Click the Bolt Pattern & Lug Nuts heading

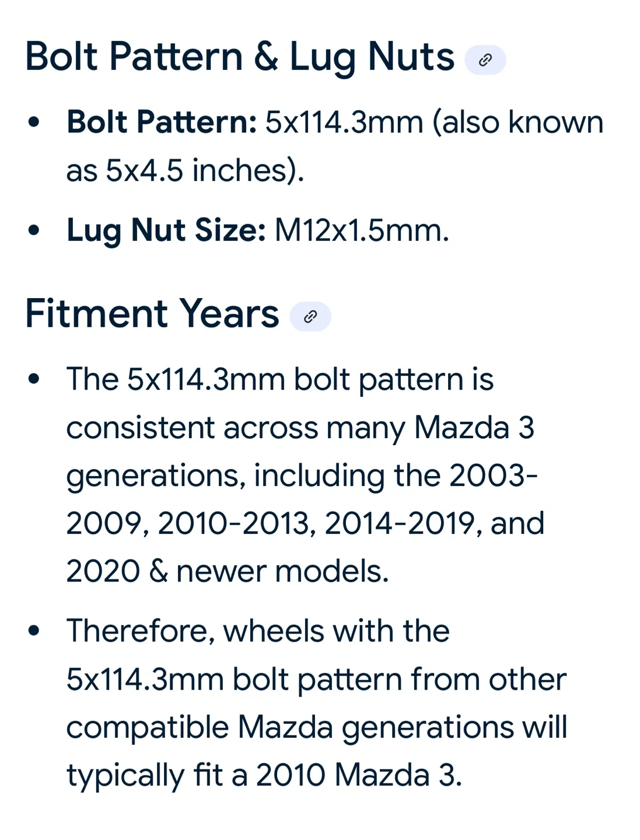240,58
